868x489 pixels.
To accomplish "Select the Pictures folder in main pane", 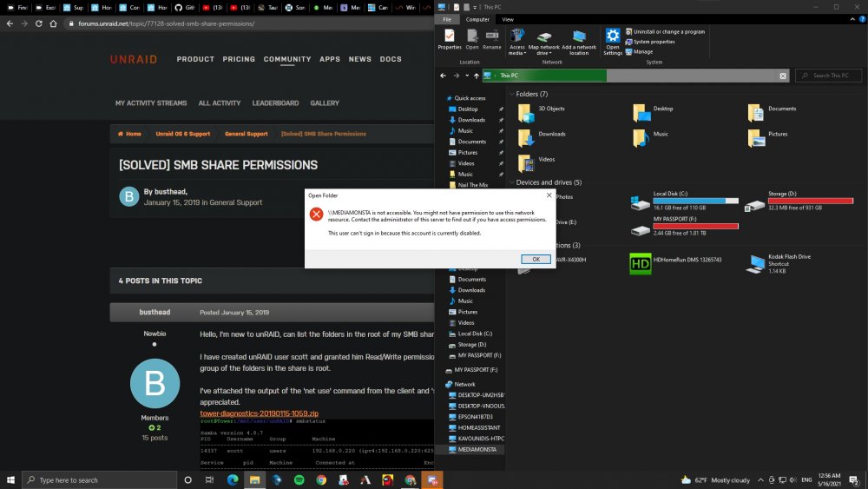I will [x=767, y=138].
